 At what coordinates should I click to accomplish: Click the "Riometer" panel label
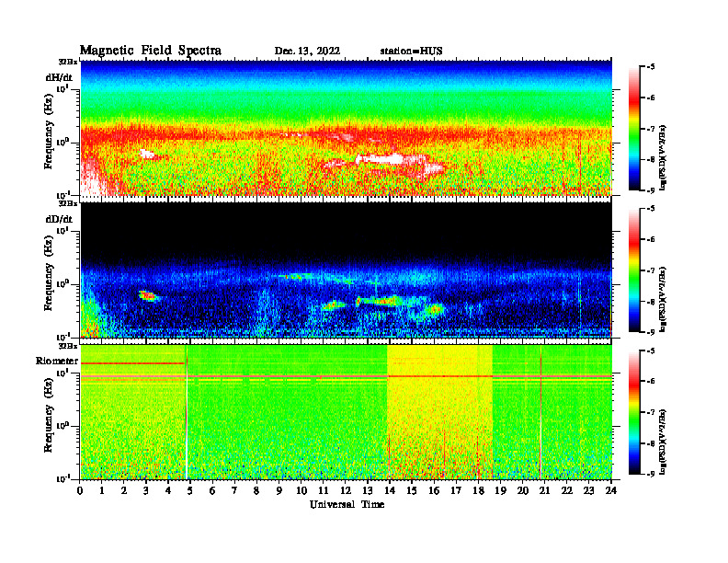[x=57, y=361]
